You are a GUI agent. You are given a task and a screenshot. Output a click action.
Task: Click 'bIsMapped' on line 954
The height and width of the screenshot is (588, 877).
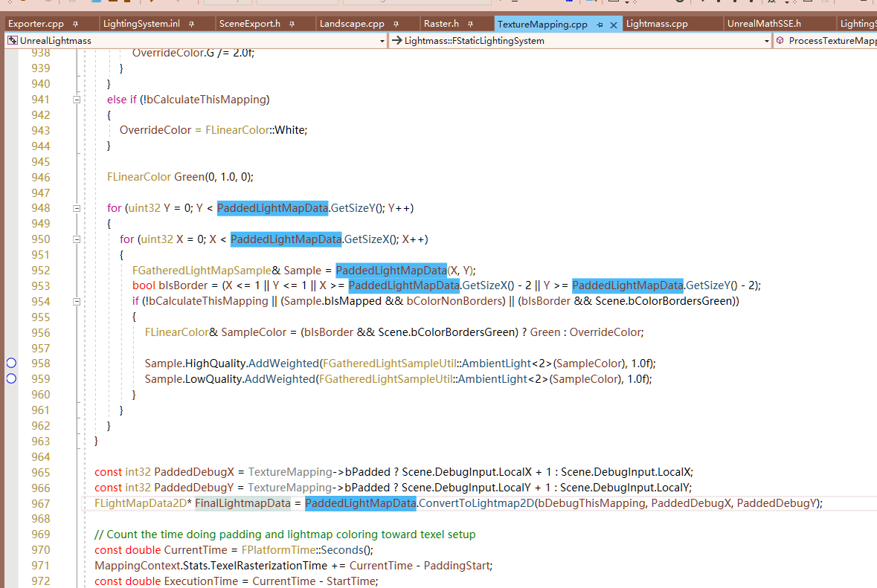(353, 301)
